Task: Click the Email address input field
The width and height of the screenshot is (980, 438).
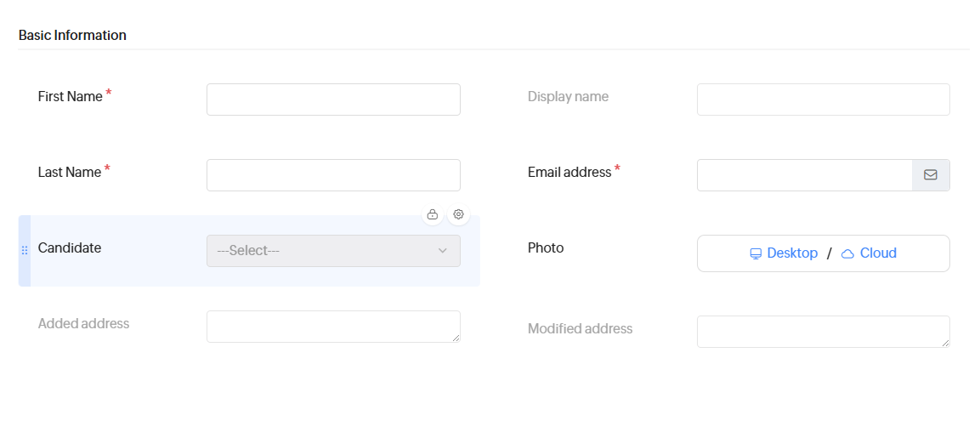Action: 804,175
